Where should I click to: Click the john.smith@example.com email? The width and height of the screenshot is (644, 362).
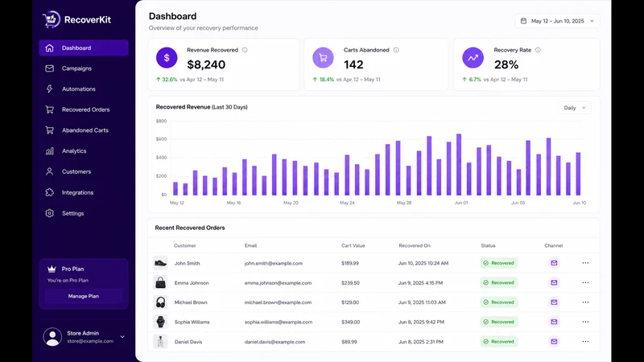(x=274, y=263)
